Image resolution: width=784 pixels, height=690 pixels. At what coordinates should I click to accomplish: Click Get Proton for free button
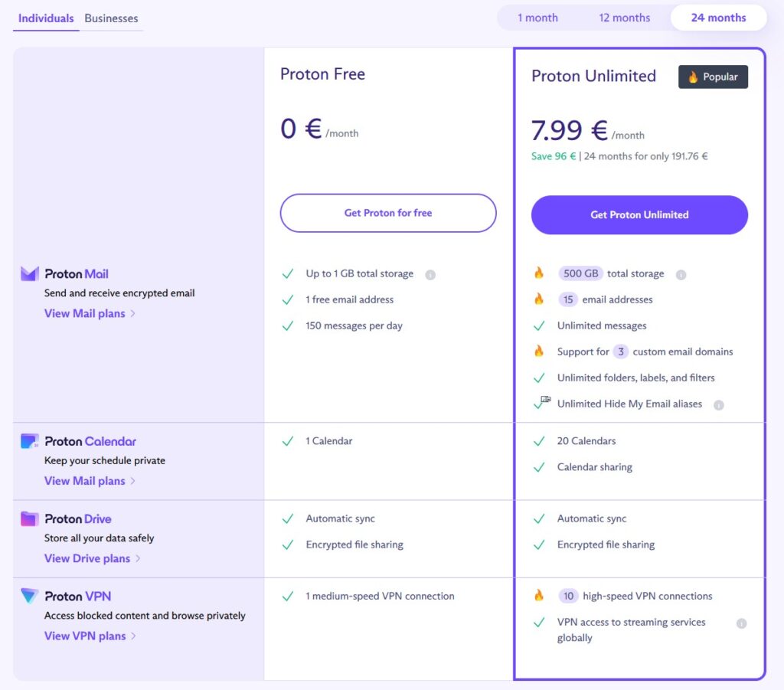388,213
